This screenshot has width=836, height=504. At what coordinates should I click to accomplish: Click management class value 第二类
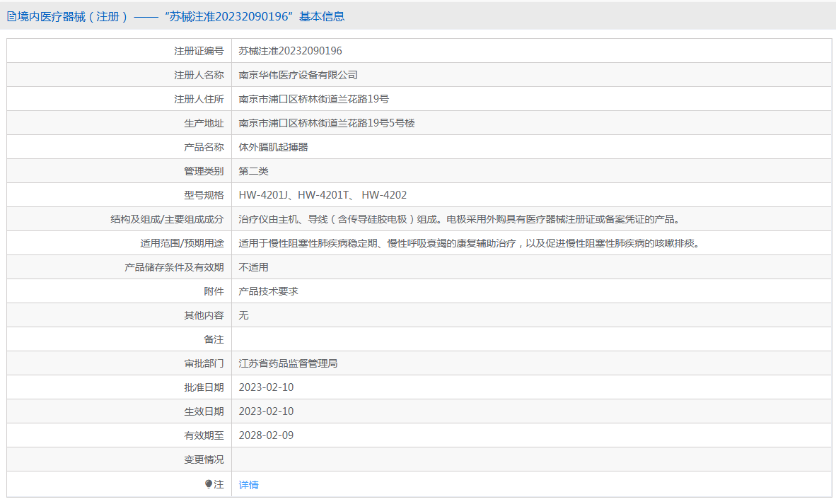[253, 171]
